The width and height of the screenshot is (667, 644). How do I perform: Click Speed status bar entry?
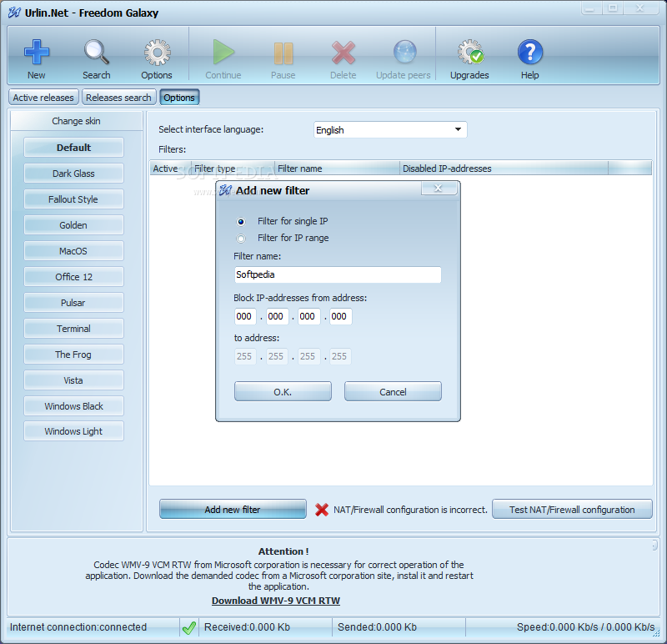click(586, 627)
